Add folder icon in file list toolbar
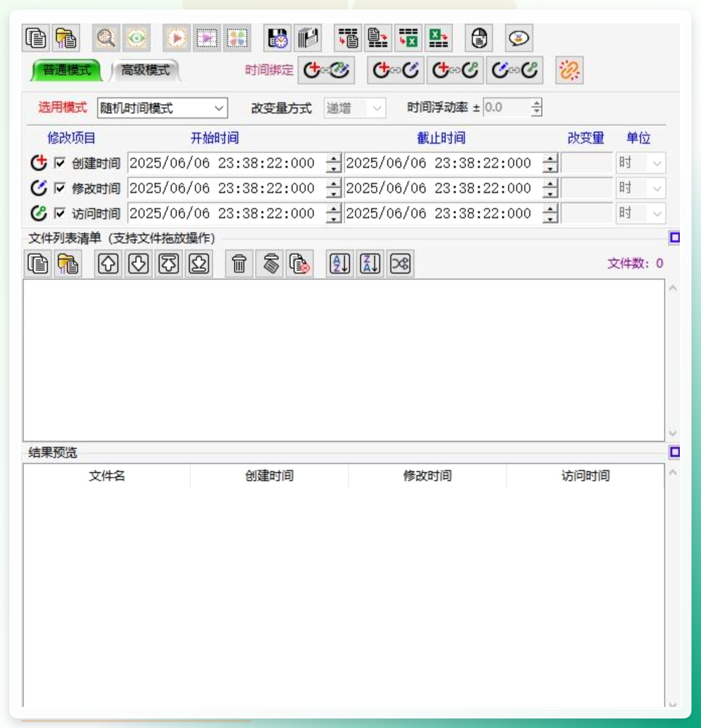Image resolution: width=701 pixels, height=728 pixels. coord(68,264)
